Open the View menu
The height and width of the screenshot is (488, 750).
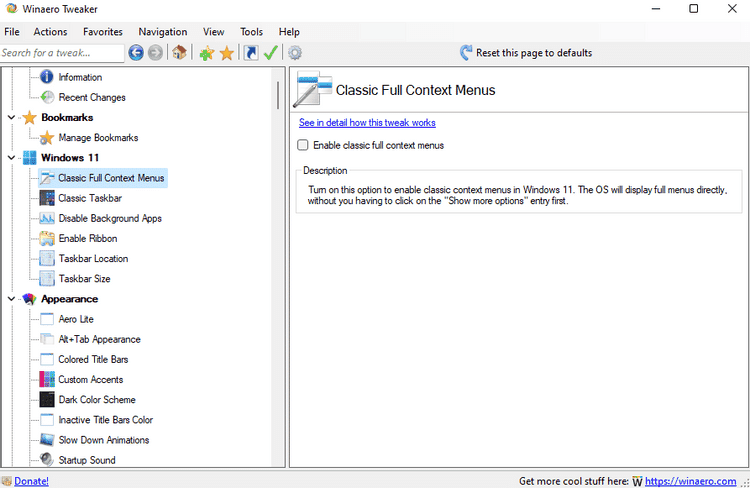213,32
